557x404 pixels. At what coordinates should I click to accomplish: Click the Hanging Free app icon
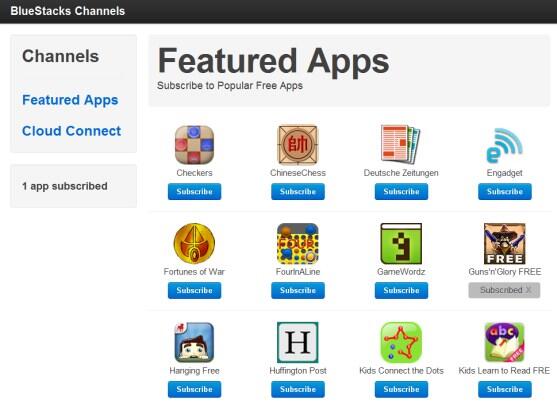pyautogui.click(x=194, y=342)
